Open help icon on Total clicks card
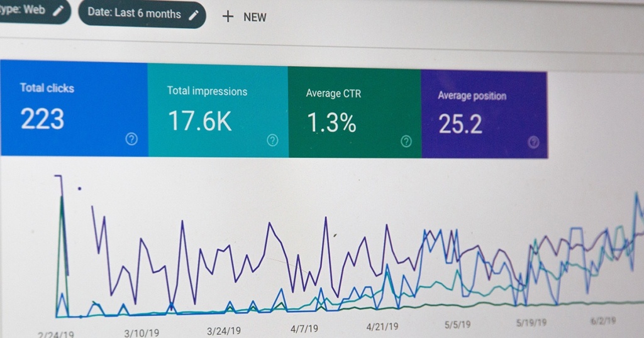644x338 pixels. (x=131, y=139)
